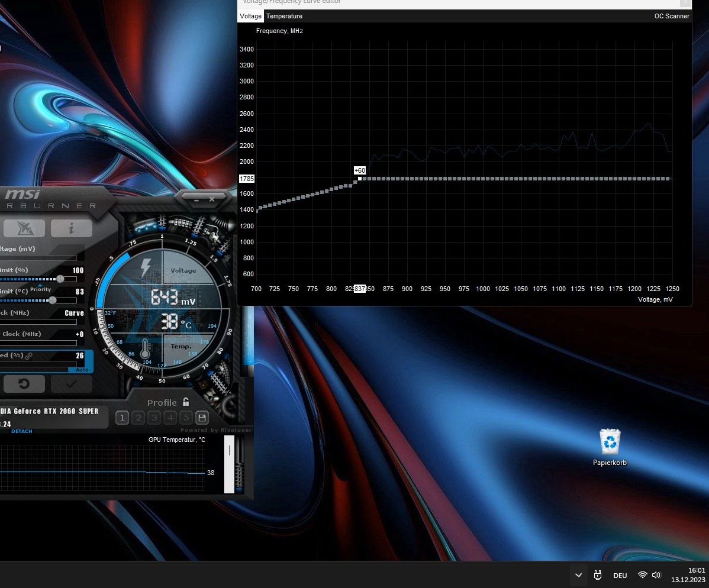
Task: Click the Kombustor stress test icon button
Action: pos(24,228)
